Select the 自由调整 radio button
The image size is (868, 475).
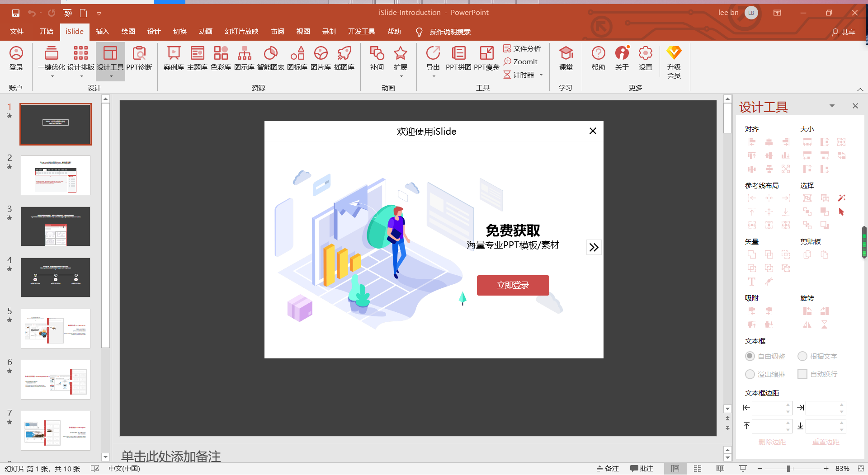(750, 356)
